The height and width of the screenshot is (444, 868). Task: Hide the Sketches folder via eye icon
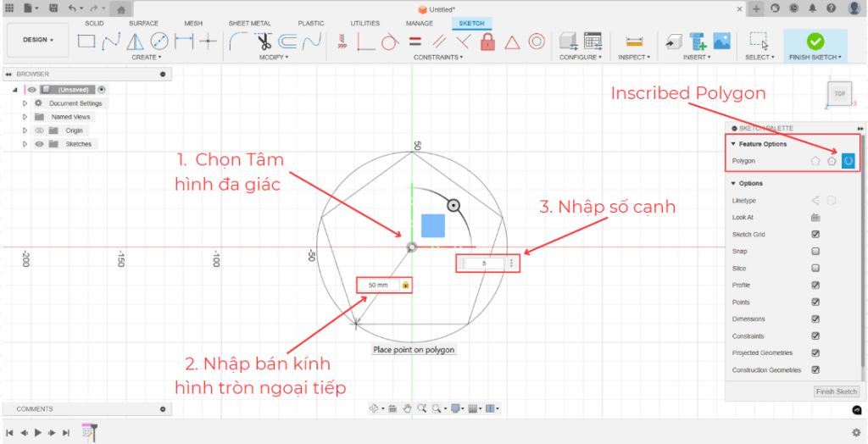tap(38, 144)
